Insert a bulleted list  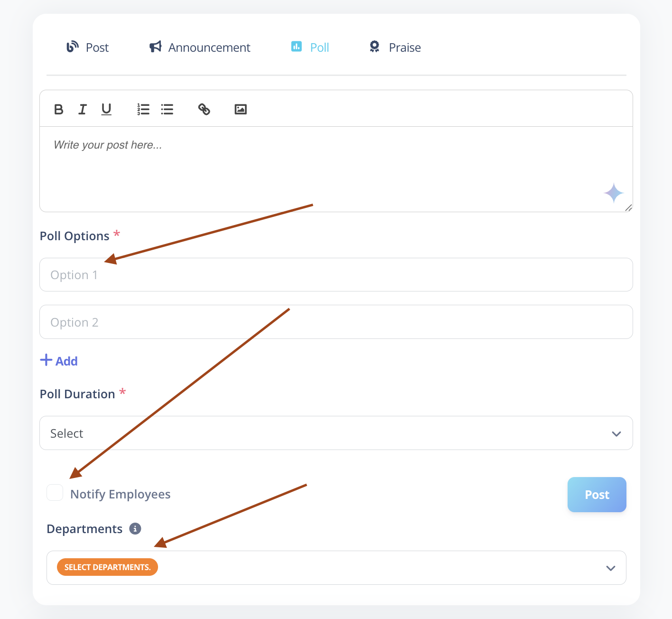pyautogui.click(x=167, y=109)
